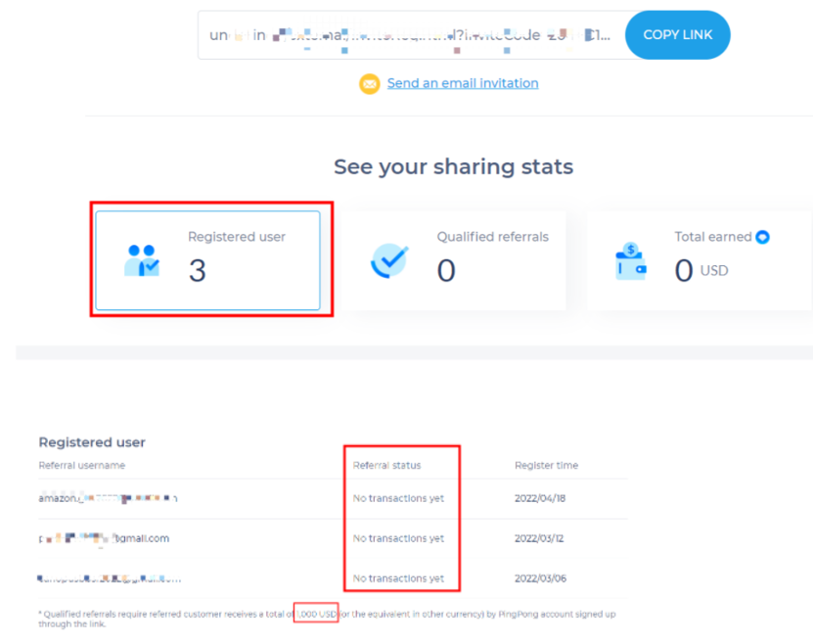Image resolution: width=814 pixels, height=644 pixels.
Task: Click the Register time column header
Action: pos(546,465)
